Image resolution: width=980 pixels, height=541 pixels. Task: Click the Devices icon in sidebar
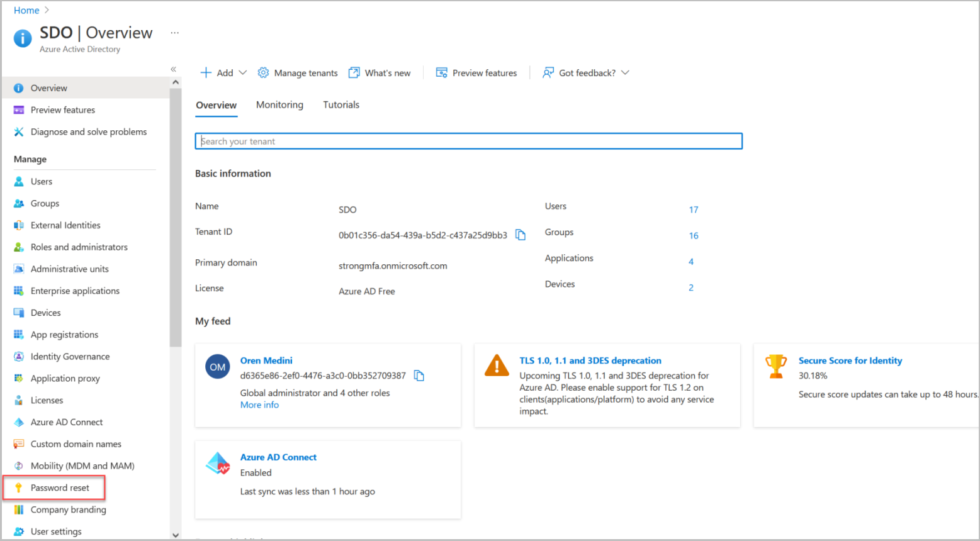point(19,313)
